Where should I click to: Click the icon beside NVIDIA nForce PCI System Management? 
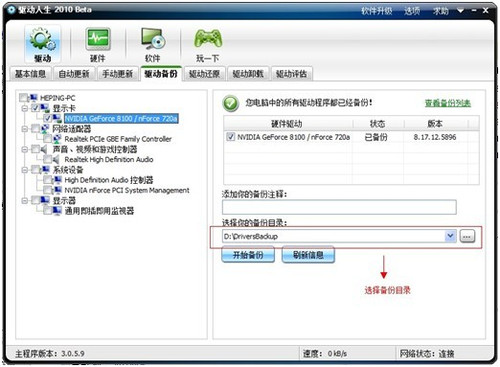pos(58,190)
